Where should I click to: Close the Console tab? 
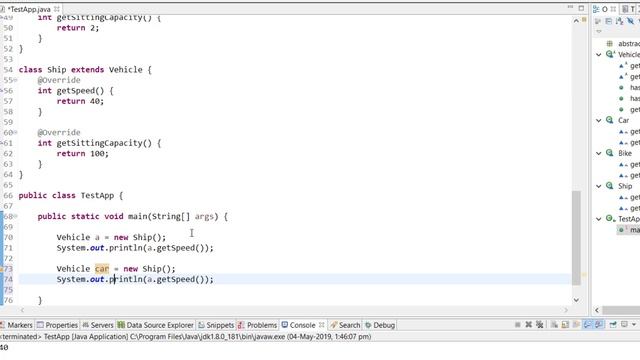click(322, 325)
